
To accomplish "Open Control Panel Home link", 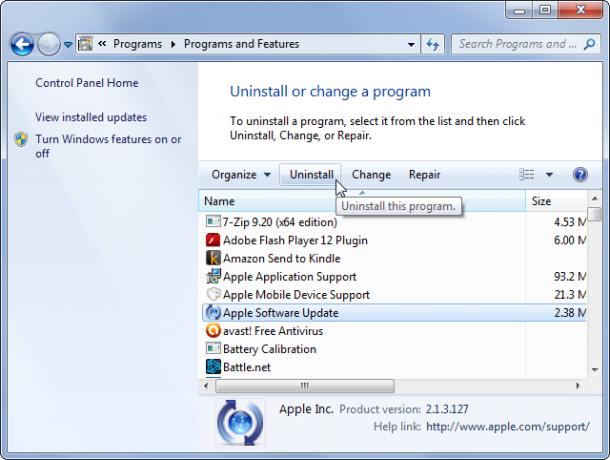I will click(x=87, y=83).
